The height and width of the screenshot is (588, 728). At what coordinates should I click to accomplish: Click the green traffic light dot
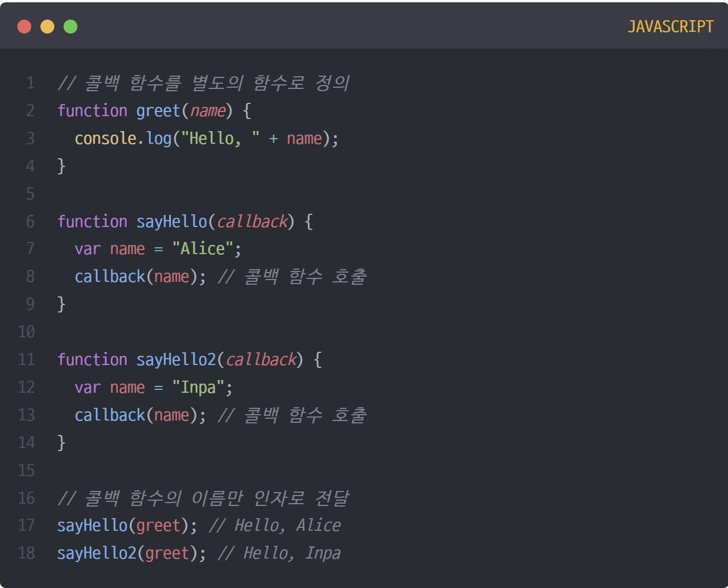tap(70, 27)
